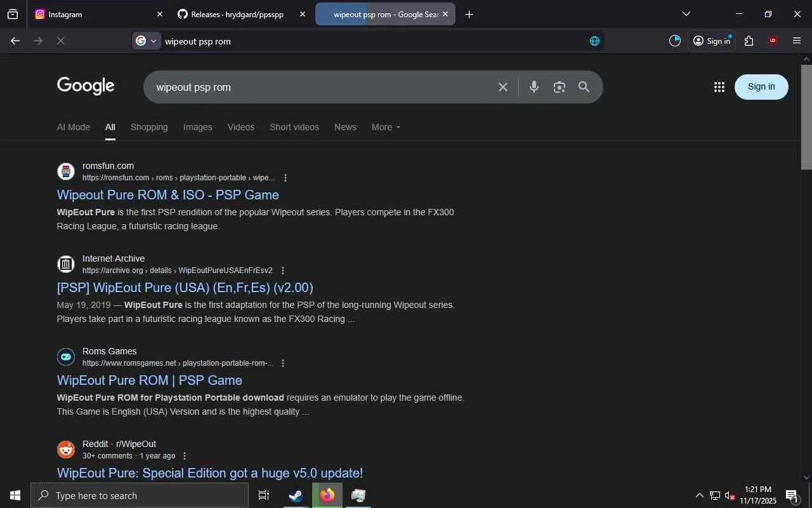812x508 pixels.
Task: Close the Instagram tab
Action: [160, 14]
